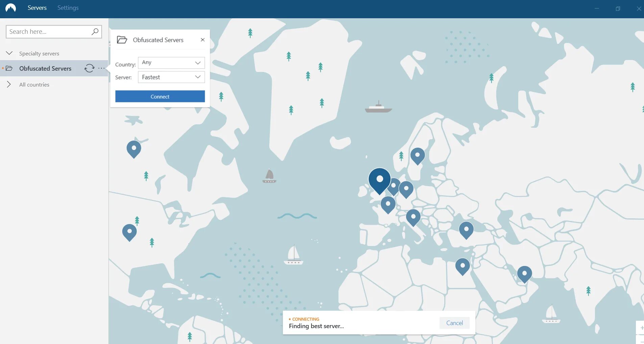
Task: Click the All countries label
Action: coord(34,84)
